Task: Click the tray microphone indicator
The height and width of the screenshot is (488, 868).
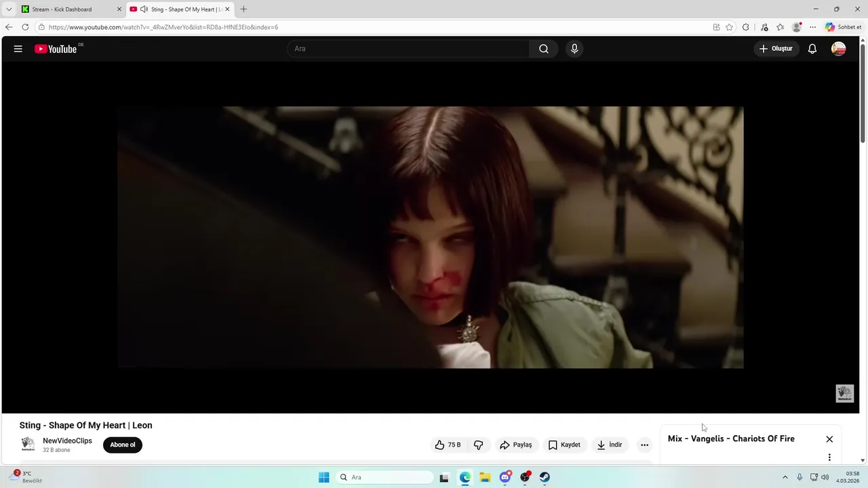Action: (x=800, y=477)
